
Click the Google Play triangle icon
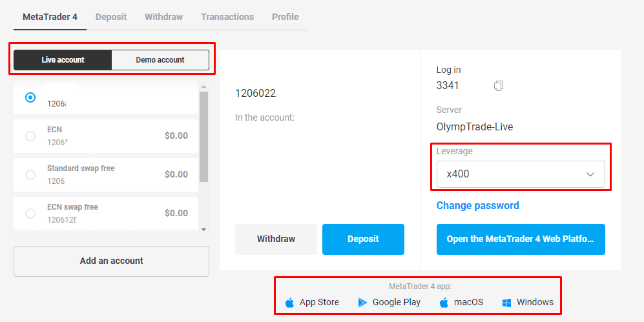click(362, 303)
